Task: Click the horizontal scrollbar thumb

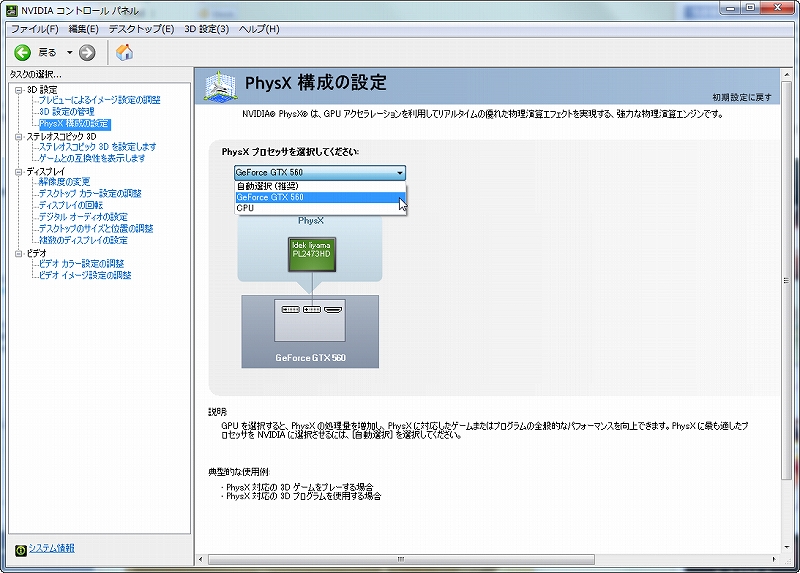Action: pos(401,560)
